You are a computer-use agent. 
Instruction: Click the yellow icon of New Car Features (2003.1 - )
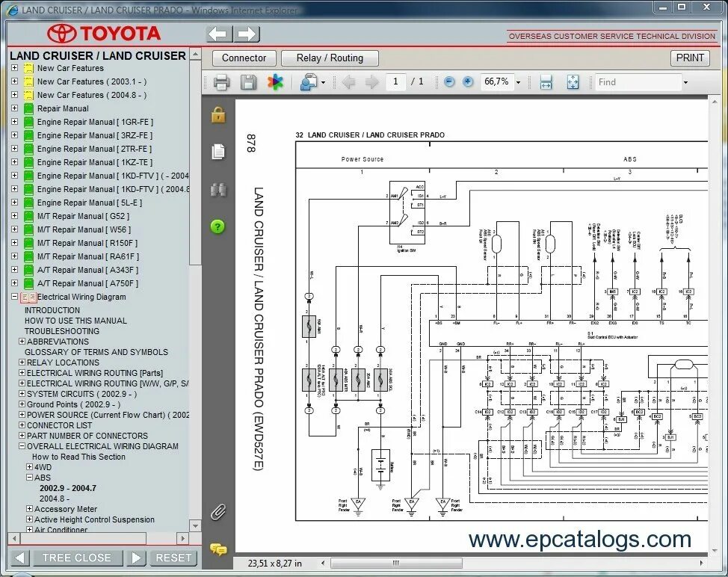coord(29,81)
